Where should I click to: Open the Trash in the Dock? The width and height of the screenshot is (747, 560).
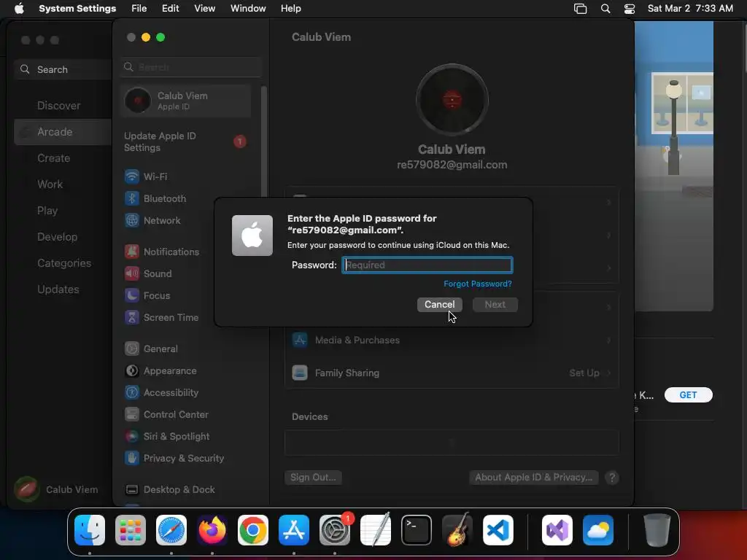(657, 530)
